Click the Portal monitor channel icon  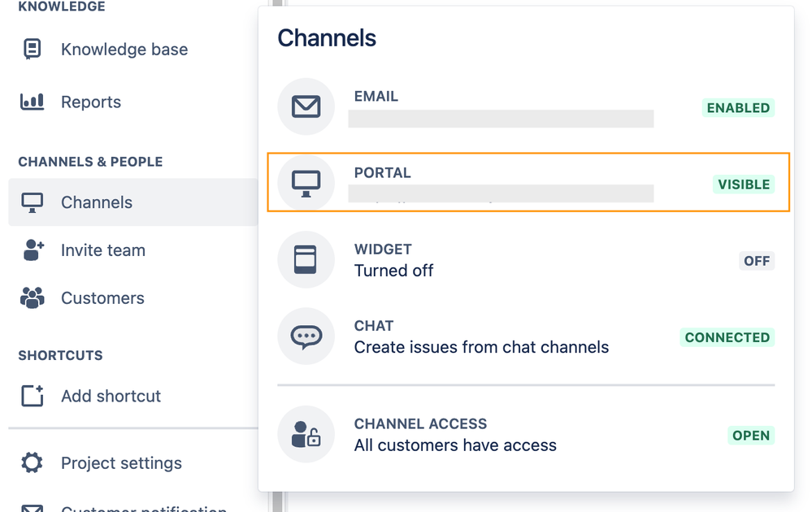pyautogui.click(x=306, y=183)
